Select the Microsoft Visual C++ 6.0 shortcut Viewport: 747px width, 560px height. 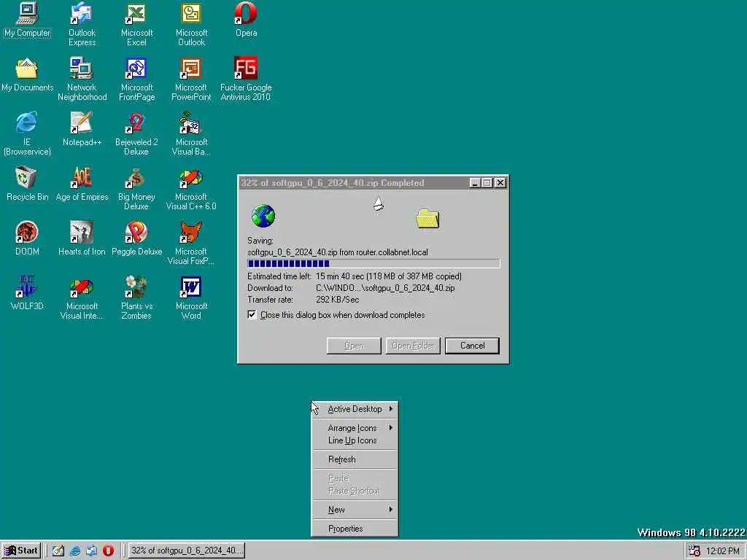pos(191,188)
